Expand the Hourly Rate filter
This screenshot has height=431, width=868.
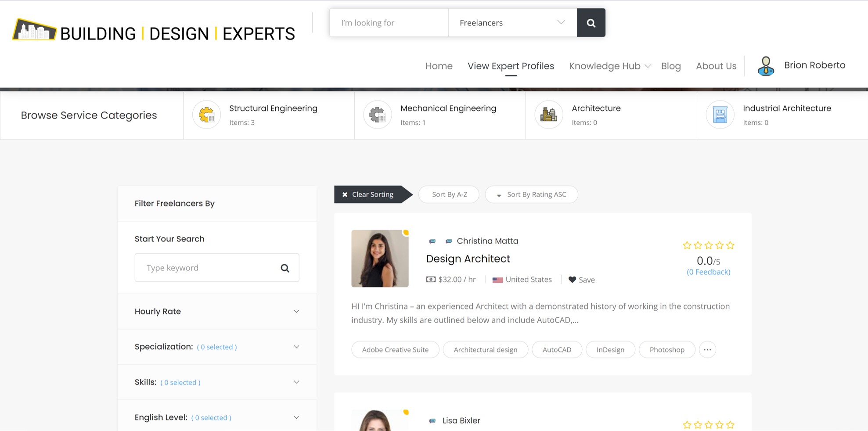coord(217,312)
